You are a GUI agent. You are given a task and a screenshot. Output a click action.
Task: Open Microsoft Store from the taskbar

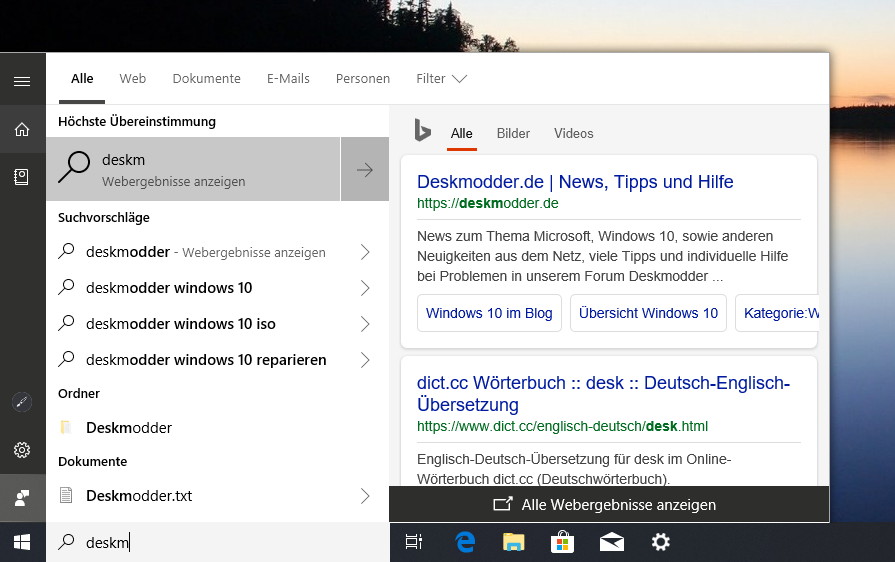tap(562, 541)
